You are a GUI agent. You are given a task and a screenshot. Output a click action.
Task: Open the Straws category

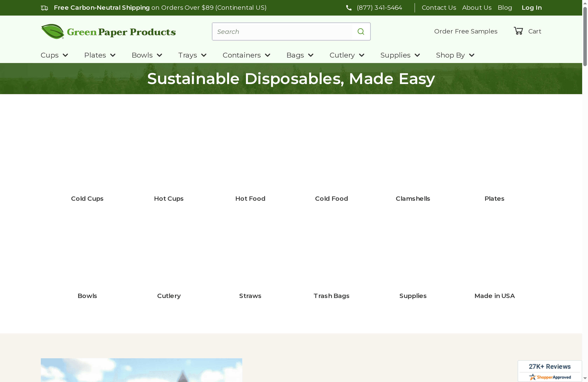click(x=250, y=295)
